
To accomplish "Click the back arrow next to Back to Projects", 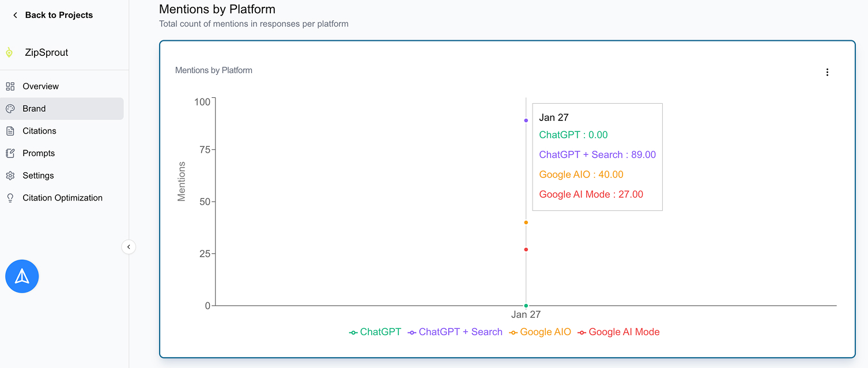I will coord(15,15).
